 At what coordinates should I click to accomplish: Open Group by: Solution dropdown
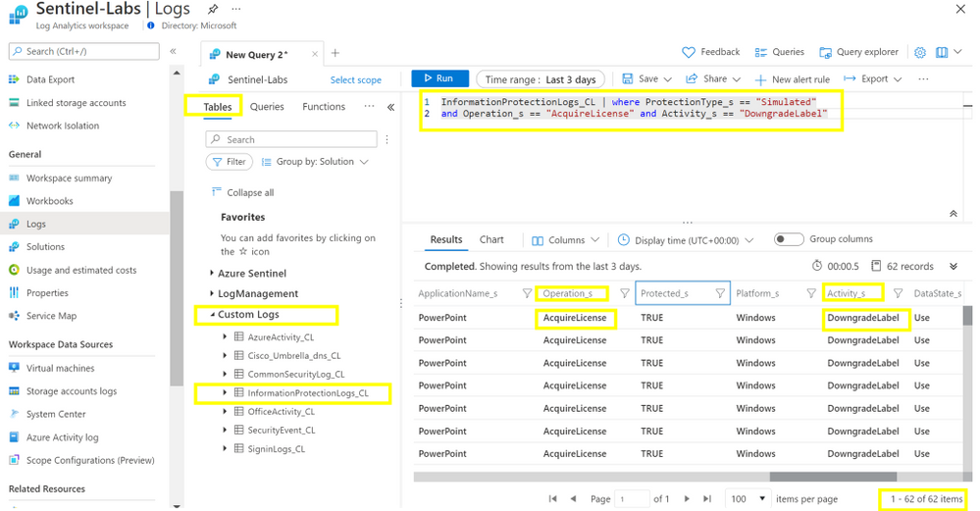tap(314, 162)
